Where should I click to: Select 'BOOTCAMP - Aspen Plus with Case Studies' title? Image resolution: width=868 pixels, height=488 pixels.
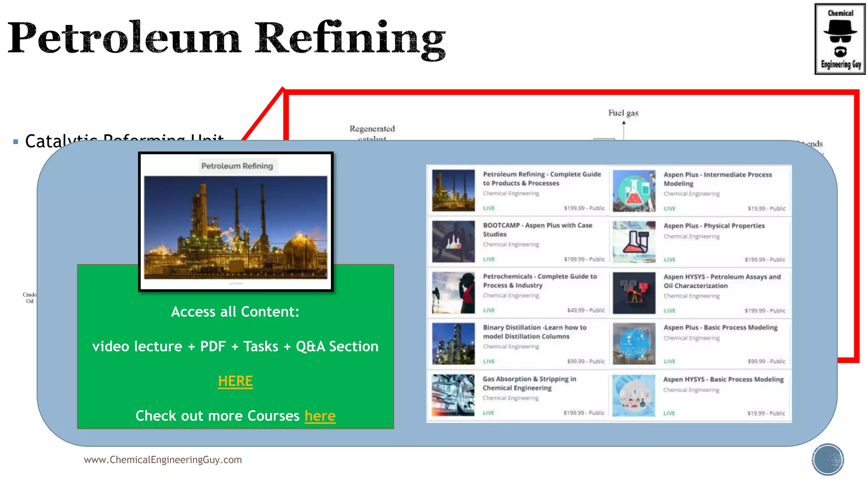tap(537, 230)
